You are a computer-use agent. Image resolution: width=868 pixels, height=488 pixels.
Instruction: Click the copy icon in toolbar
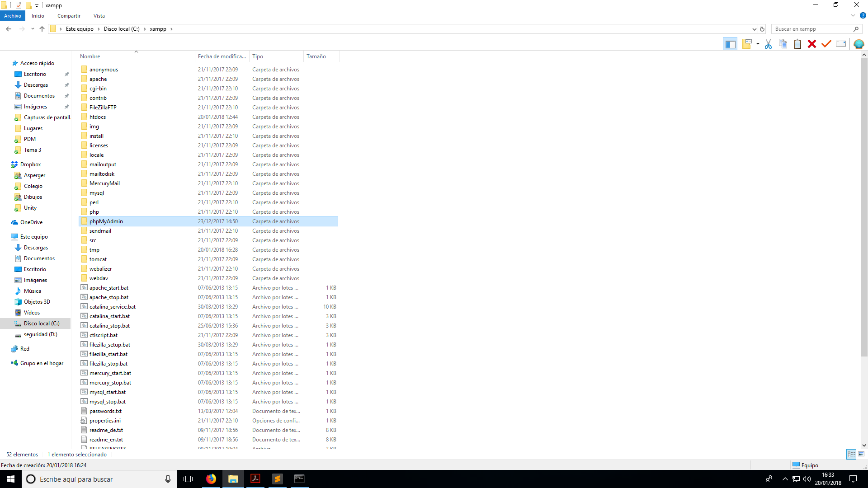pos(783,43)
